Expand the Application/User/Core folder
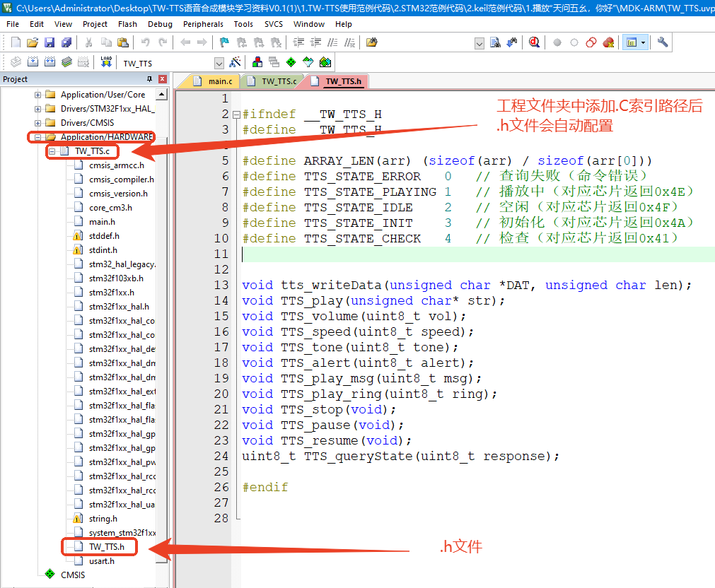 (x=38, y=95)
